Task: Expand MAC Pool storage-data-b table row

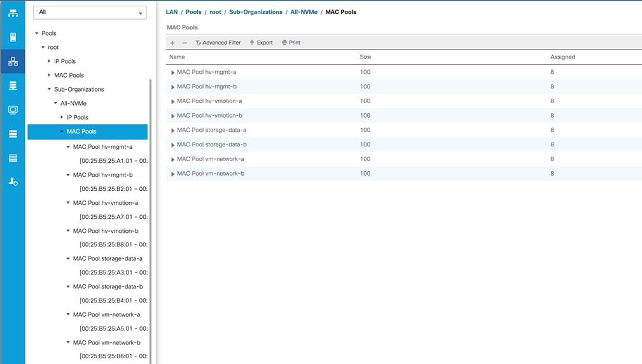Action: pos(173,145)
